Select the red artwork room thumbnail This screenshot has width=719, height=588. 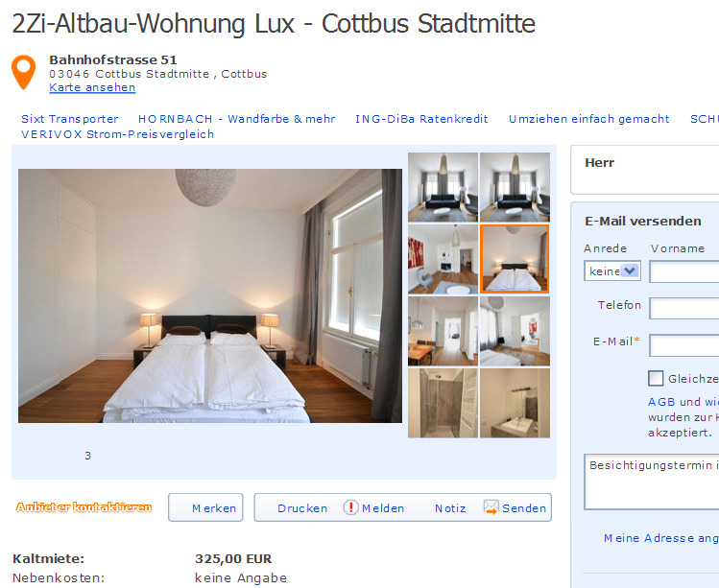(443, 259)
